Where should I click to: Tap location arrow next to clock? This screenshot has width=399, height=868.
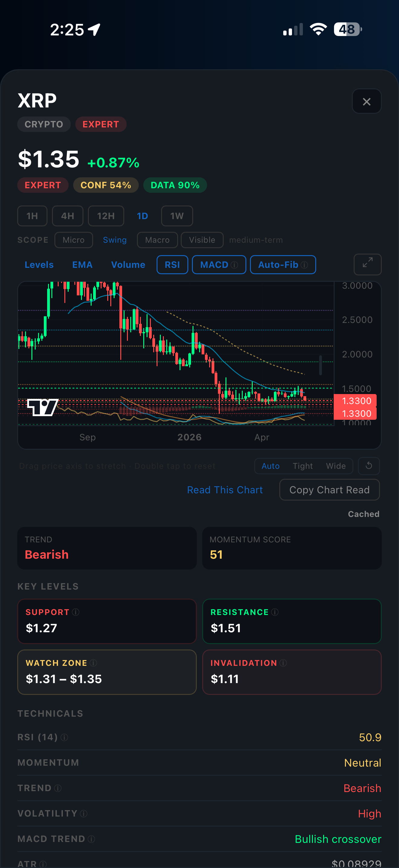click(94, 30)
